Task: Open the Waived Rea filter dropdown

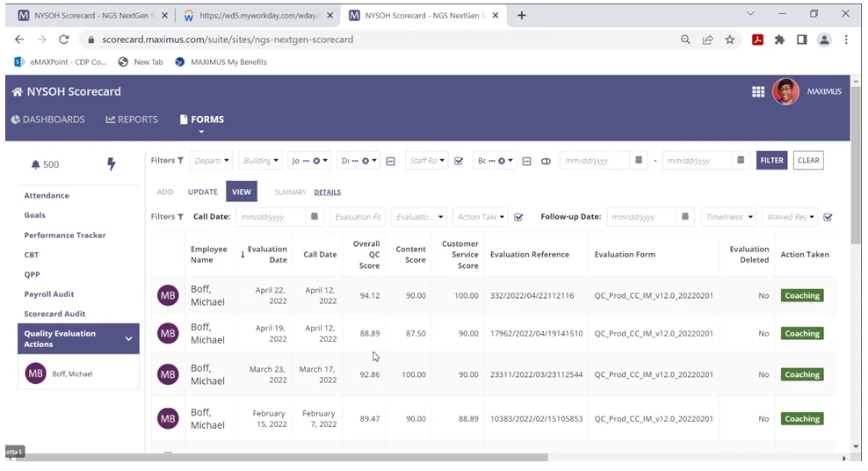Action: coord(790,217)
